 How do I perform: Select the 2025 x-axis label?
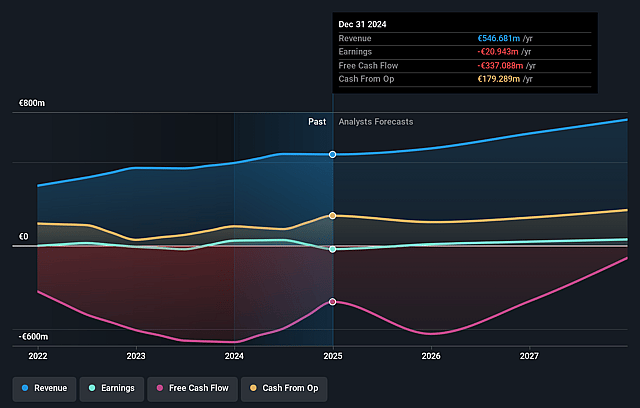[333, 356]
